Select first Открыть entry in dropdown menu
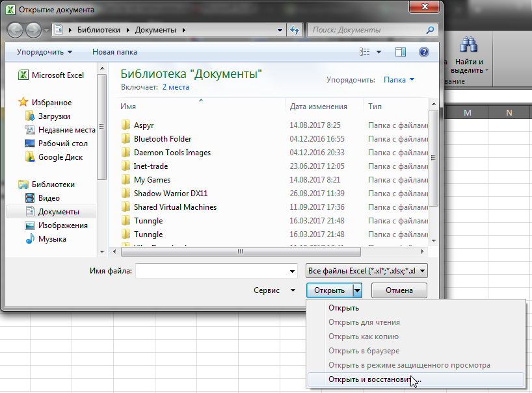The height and width of the screenshot is (393, 532). (343, 308)
